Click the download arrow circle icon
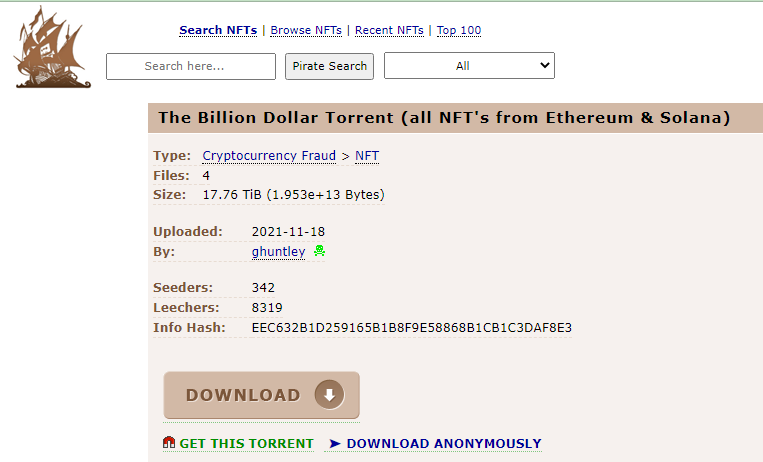Screen dimensions: 763x462 point(329,395)
